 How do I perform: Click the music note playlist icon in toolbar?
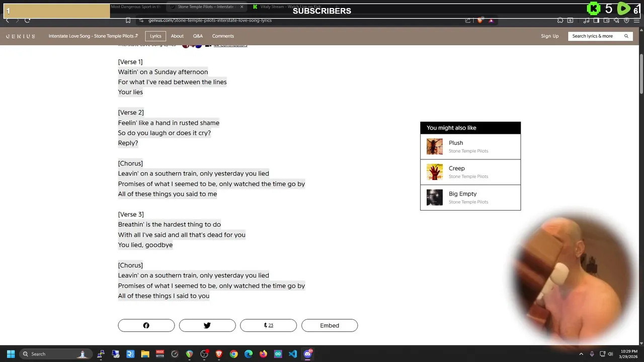click(x=586, y=20)
